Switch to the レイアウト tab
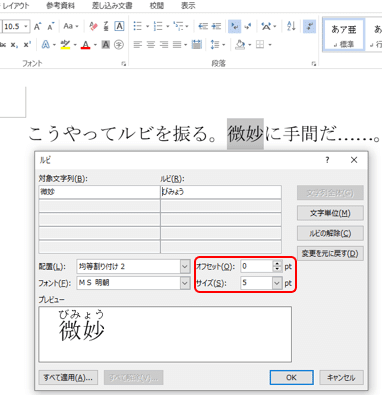 coord(15,6)
